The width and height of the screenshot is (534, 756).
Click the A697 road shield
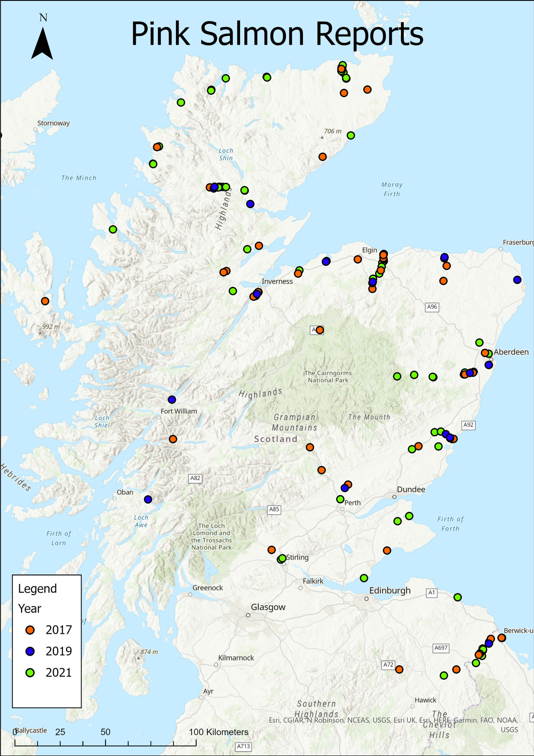pos(440,648)
